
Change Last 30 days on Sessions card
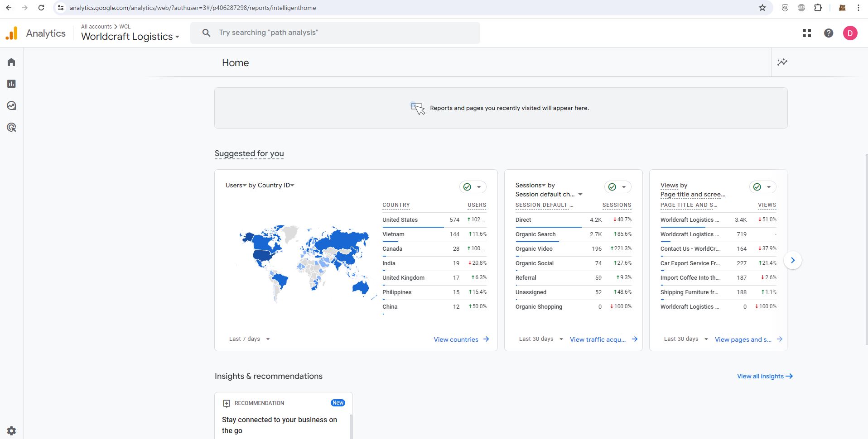point(541,339)
